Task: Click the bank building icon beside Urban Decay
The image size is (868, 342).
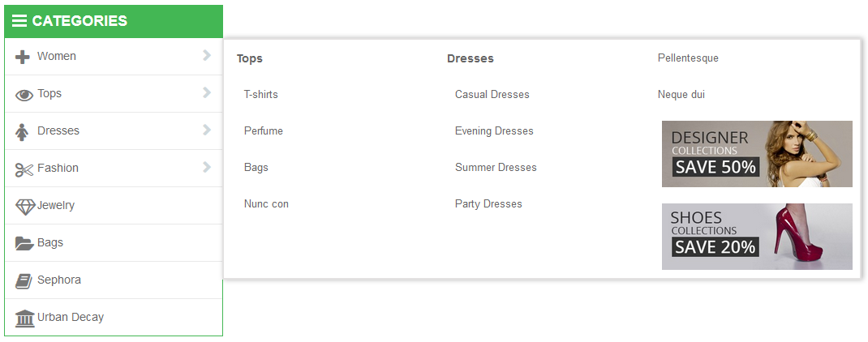Action: (x=24, y=318)
